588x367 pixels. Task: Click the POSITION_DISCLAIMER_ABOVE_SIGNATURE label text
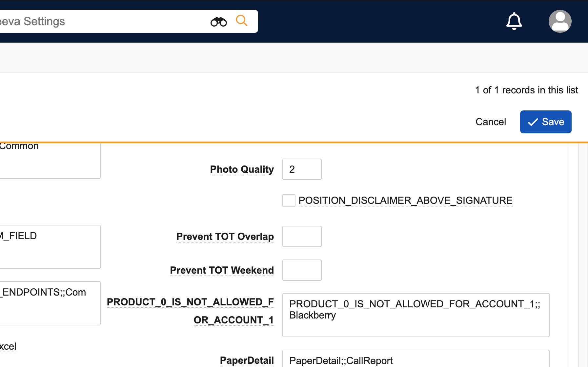[405, 201]
